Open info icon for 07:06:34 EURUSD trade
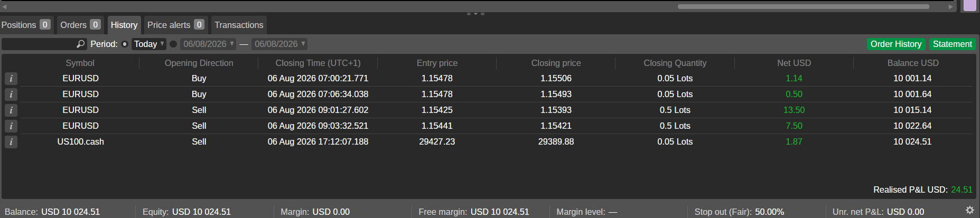Image resolution: width=980 pixels, height=218 pixels. coord(11,94)
